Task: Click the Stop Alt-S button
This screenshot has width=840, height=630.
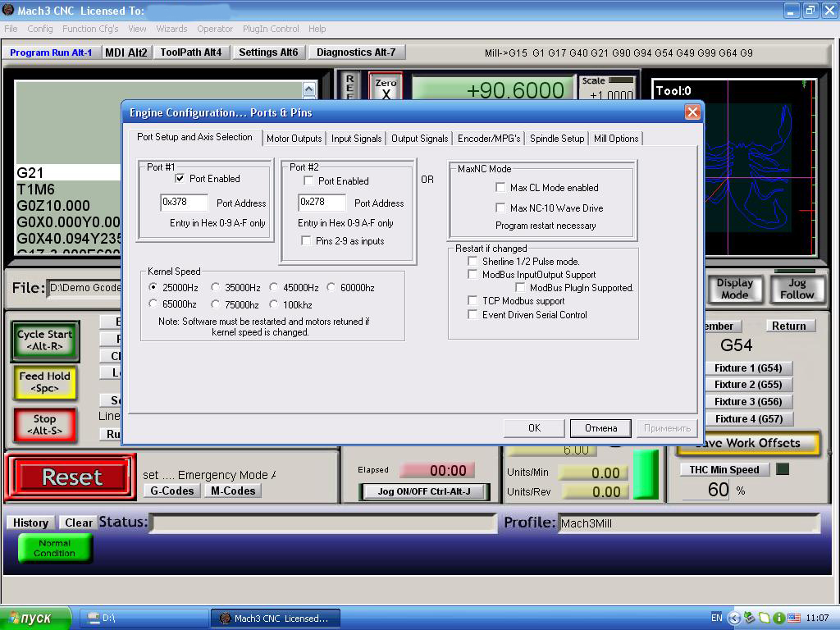Action: coord(45,424)
